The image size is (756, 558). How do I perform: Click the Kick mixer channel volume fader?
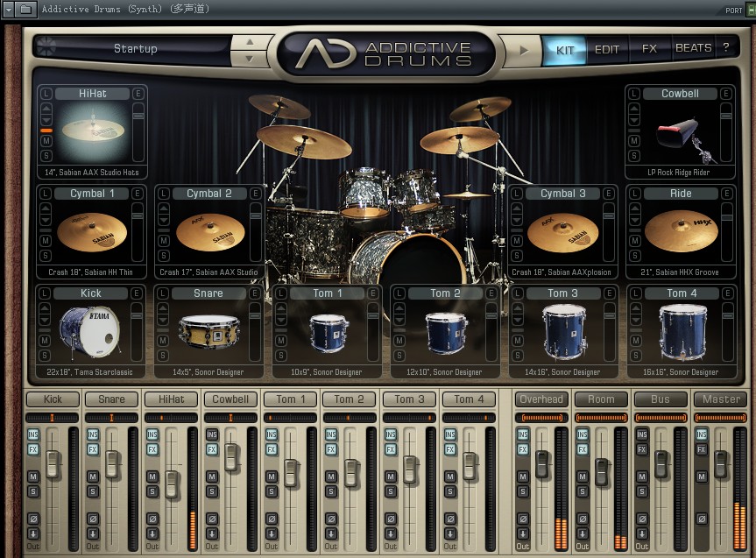point(53,465)
